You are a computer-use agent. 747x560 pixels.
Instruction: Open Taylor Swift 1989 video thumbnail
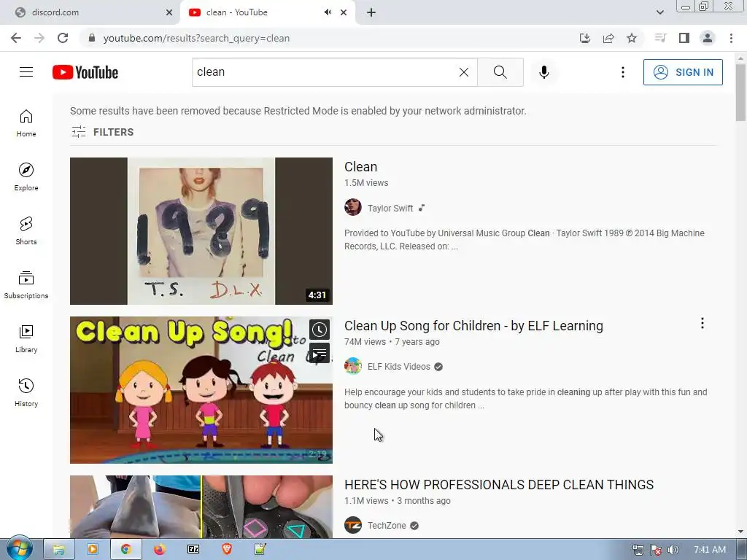[x=201, y=231]
